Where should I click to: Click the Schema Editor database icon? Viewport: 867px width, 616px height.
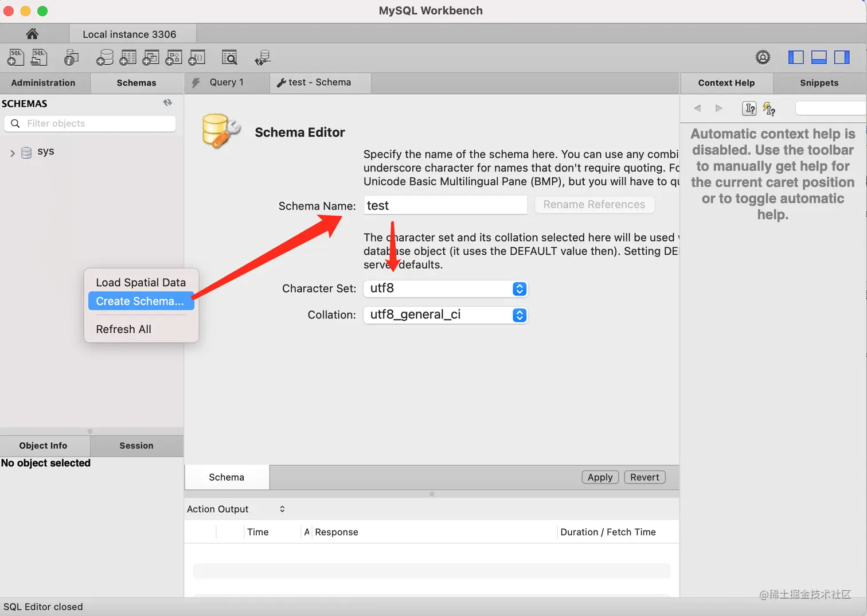pos(221,131)
